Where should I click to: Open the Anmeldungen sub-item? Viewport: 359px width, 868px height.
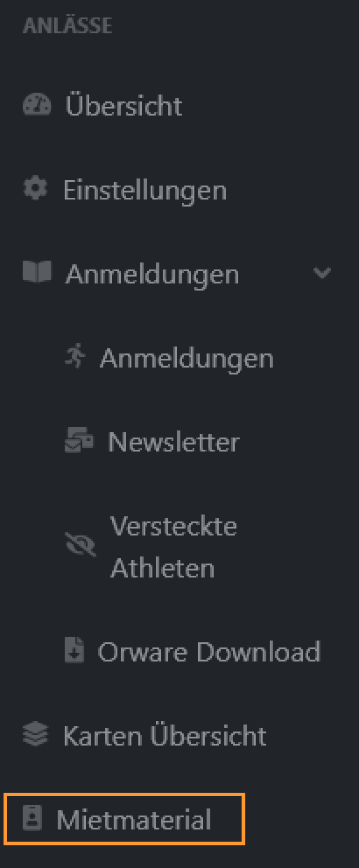coord(187,358)
